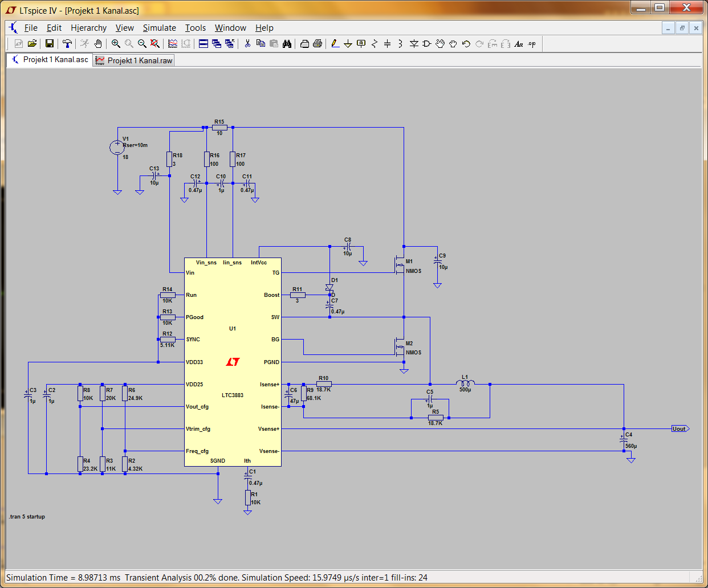Click the MDI document icon beside File
This screenshot has width=708, height=588.
(13, 28)
